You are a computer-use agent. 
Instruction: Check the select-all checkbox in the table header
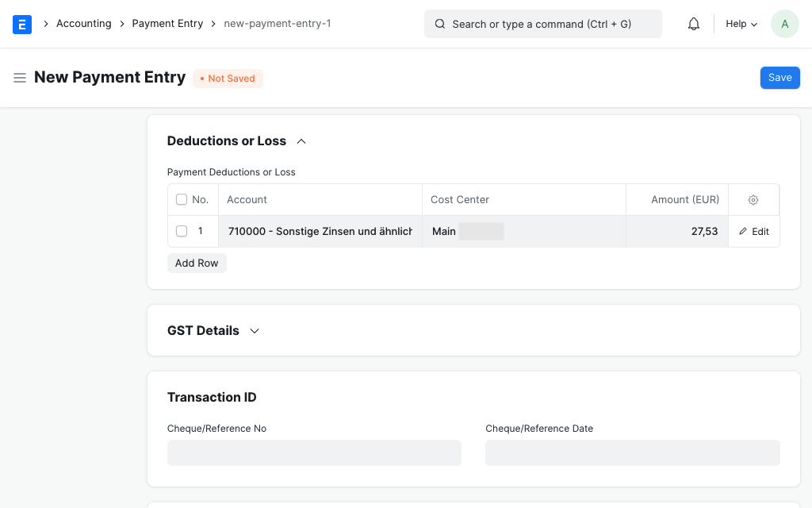pos(182,199)
